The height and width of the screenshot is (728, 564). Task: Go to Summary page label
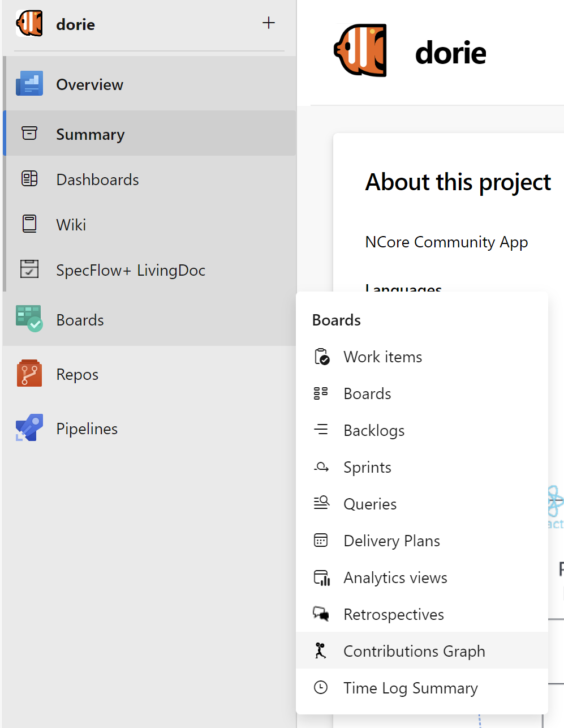(91, 135)
